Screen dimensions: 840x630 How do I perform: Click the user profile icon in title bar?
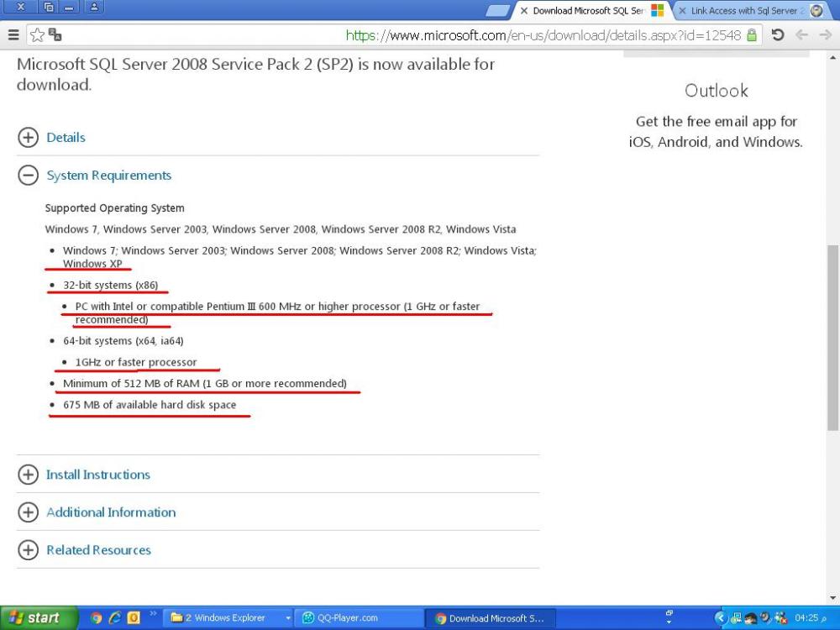pos(94,7)
